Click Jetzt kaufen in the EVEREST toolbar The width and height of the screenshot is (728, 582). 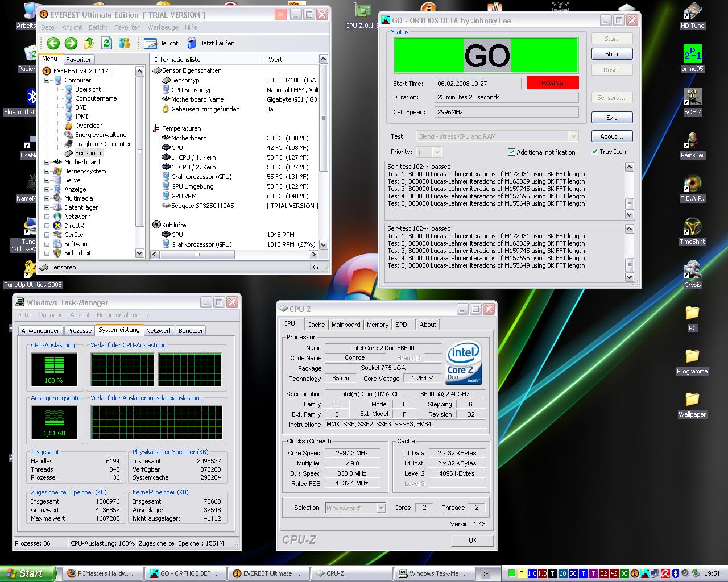pyautogui.click(x=210, y=43)
